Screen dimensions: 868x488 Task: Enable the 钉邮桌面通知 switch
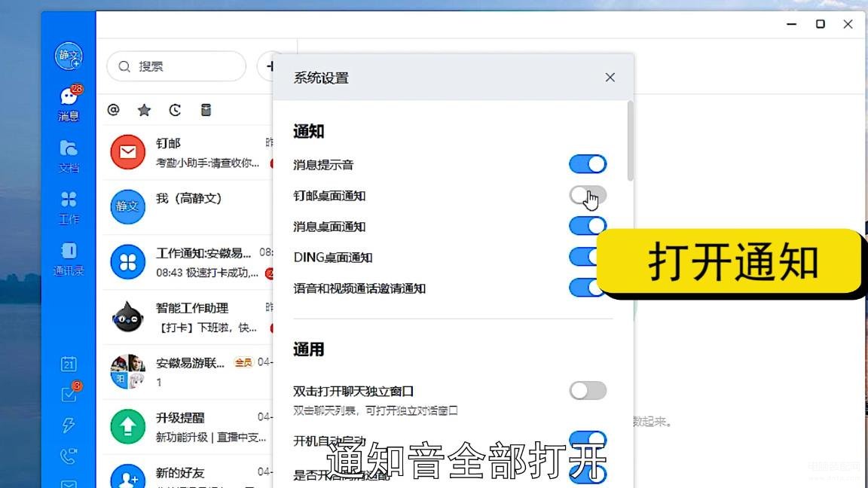pos(588,195)
